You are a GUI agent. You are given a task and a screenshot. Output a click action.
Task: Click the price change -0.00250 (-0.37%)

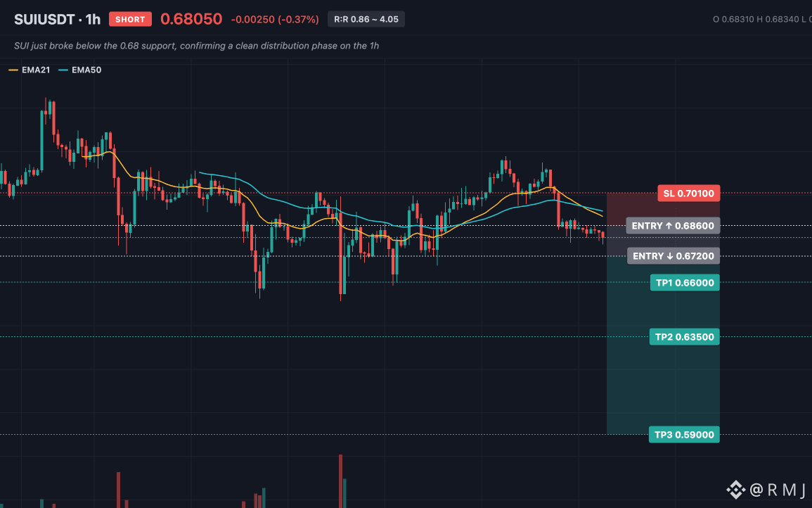point(275,20)
